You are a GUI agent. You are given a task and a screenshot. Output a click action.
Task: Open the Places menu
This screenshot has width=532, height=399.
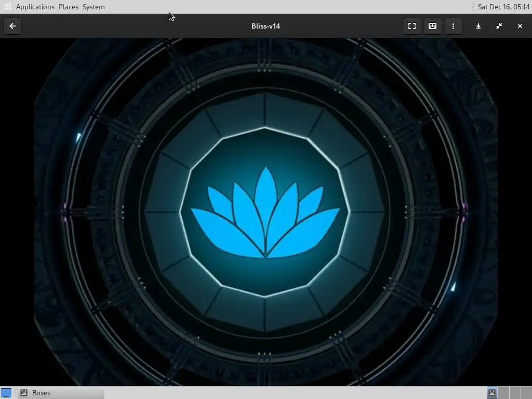point(68,7)
